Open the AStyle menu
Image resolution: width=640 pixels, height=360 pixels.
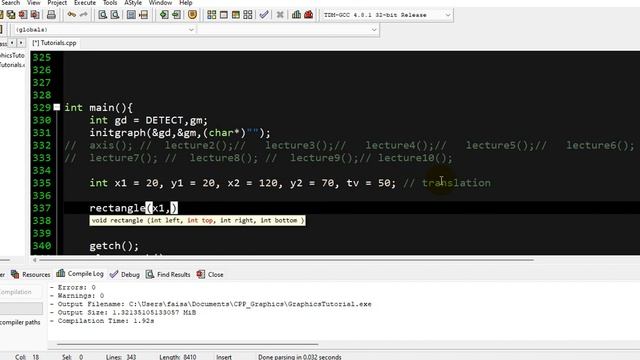point(133,3)
